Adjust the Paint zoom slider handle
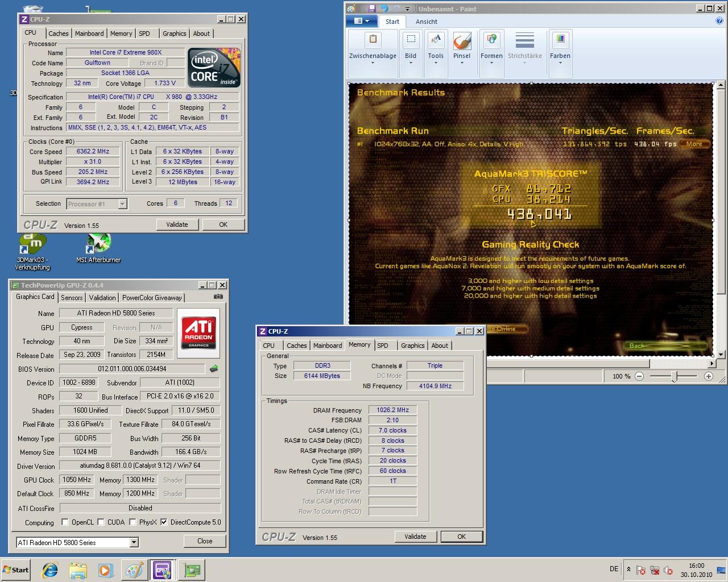 (675, 376)
